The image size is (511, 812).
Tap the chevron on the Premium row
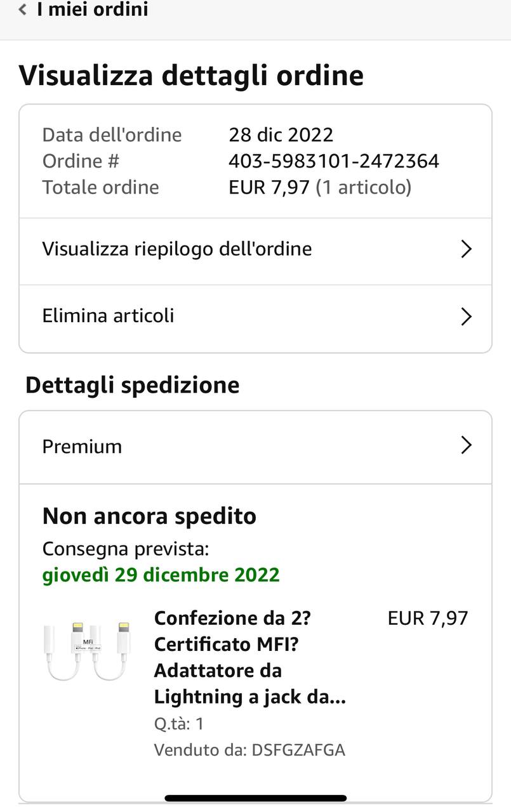point(467,445)
